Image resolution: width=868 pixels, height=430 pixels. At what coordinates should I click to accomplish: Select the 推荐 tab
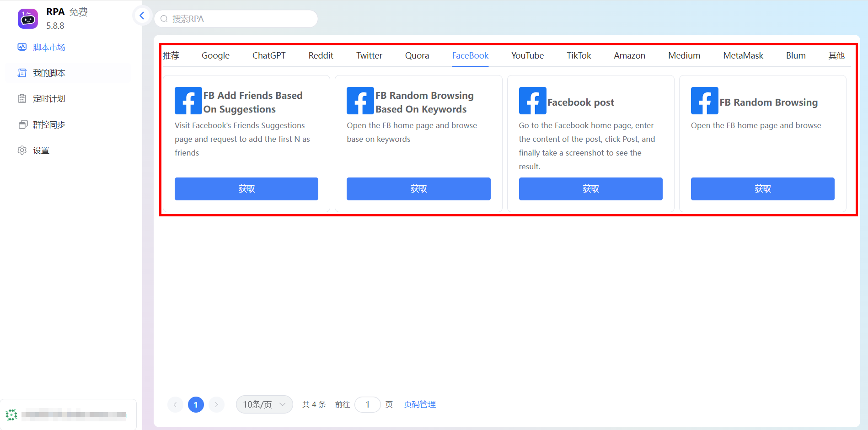[171, 55]
